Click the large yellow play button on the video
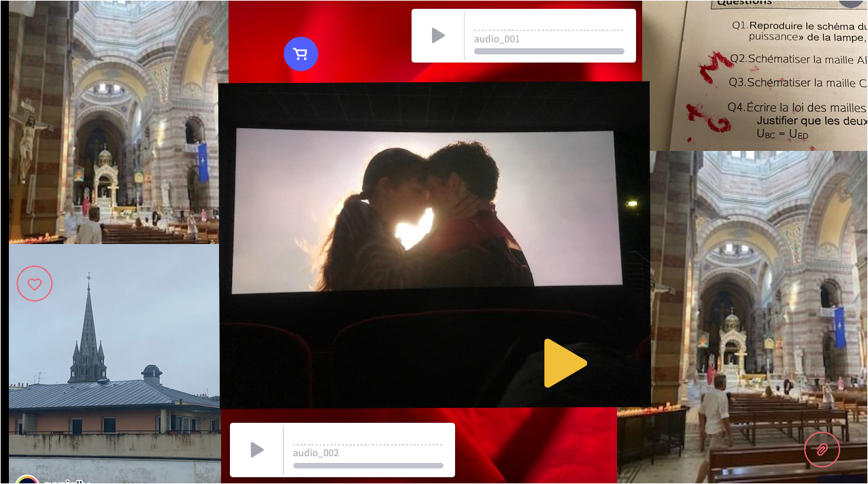The height and width of the screenshot is (484, 868). point(565,363)
